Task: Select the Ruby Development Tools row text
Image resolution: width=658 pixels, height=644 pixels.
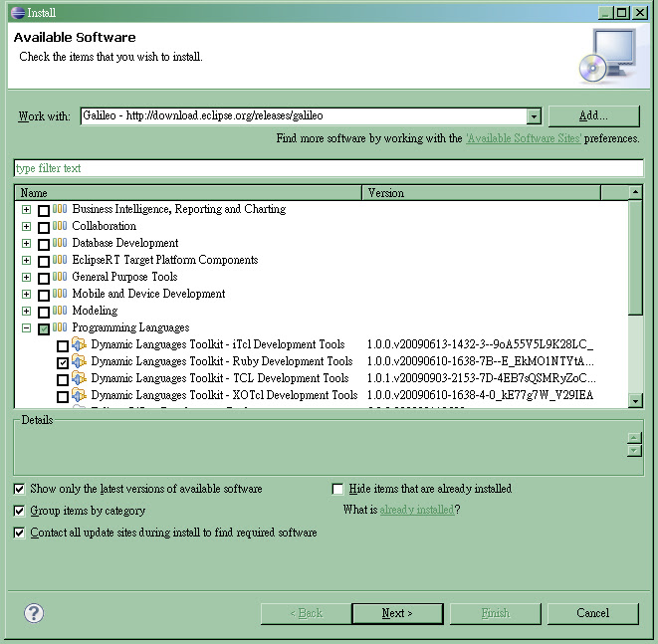Action: [x=222, y=361]
